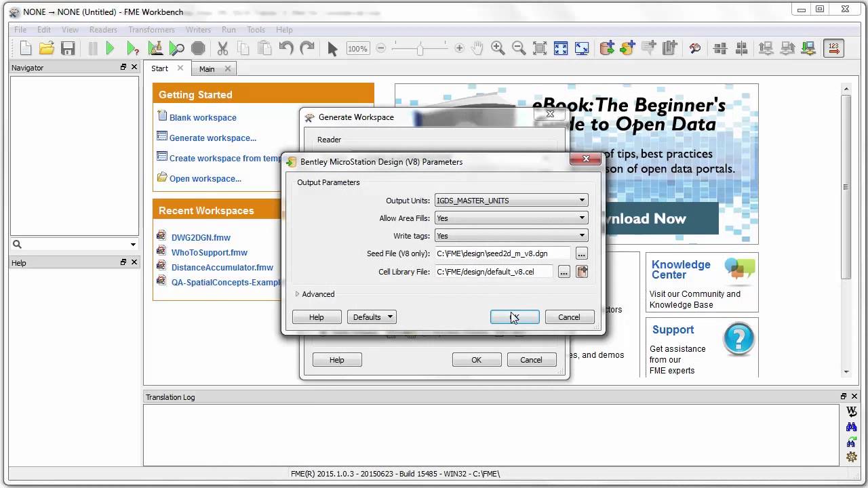Click the Open workspace... link
Viewport: 868px width, 488px height.
coord(205,179)
